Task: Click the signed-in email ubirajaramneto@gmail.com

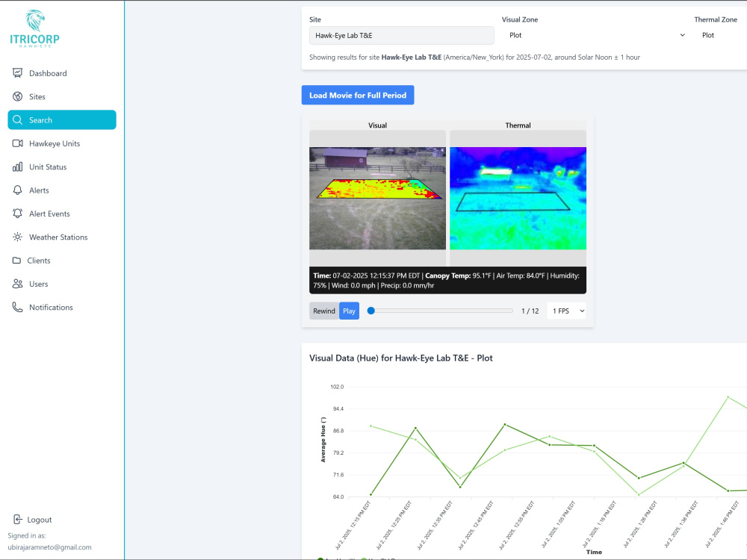Action: coord(49,547)
